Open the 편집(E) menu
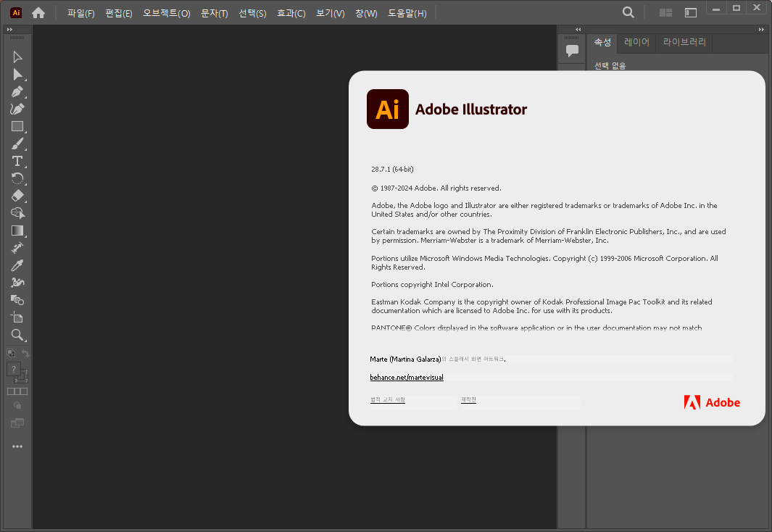Screen dimensions: 772x532 point(119,13)
